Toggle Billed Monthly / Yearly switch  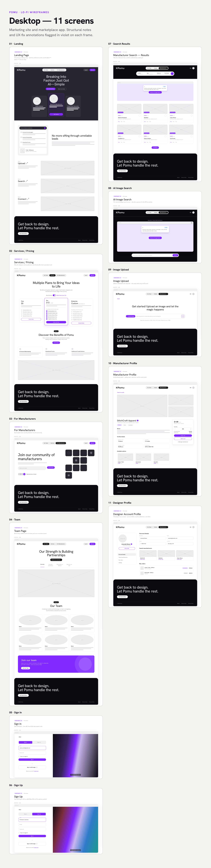tap(54, 295)
